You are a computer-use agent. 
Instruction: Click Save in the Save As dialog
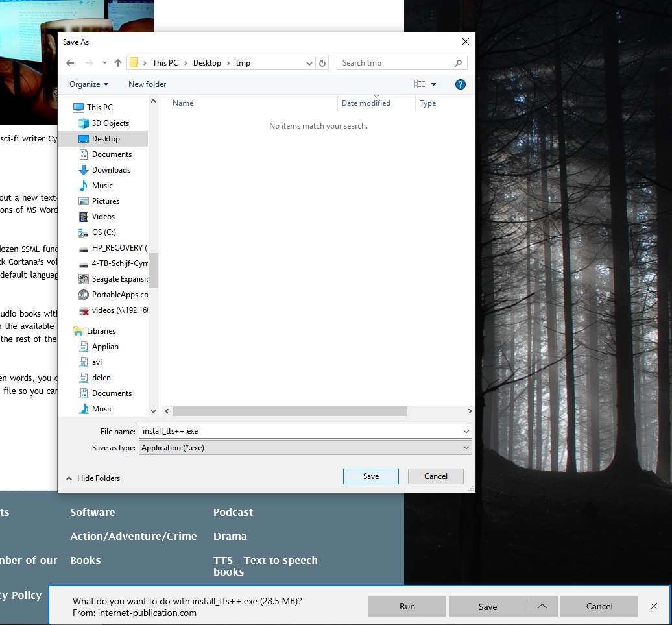coord(371,476)
